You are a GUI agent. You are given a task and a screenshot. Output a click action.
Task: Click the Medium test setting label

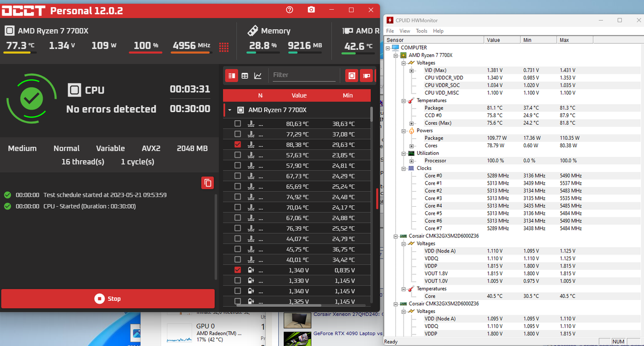[x=22, y=148]
